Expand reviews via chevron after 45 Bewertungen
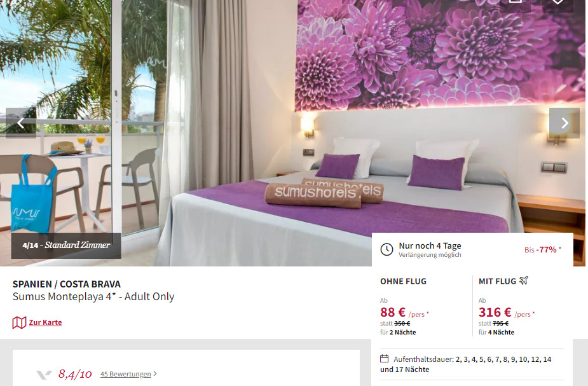 155,374
